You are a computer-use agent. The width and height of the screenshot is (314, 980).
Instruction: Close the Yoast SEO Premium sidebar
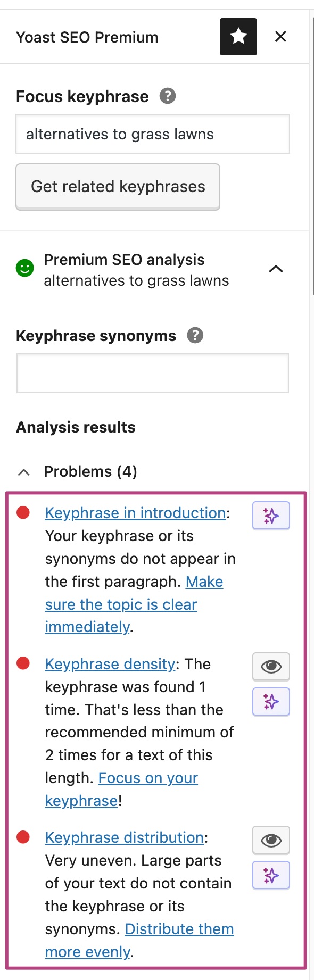(280, 37)
